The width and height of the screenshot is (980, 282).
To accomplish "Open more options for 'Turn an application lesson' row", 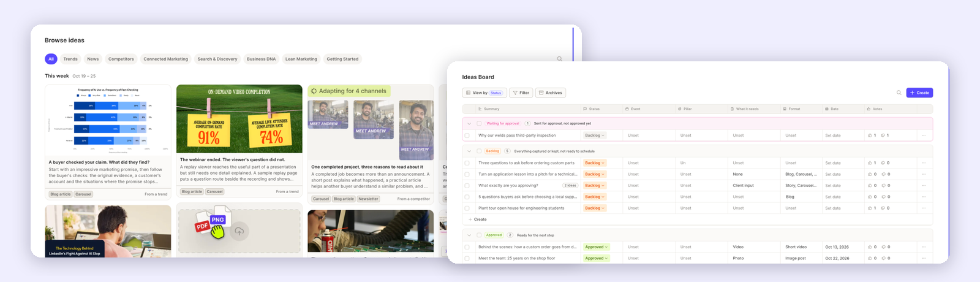I will 924,174.
